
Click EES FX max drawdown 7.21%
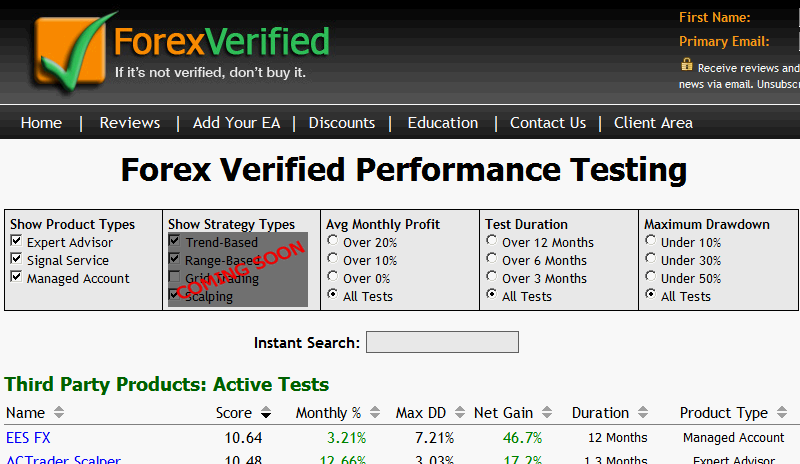434,438
